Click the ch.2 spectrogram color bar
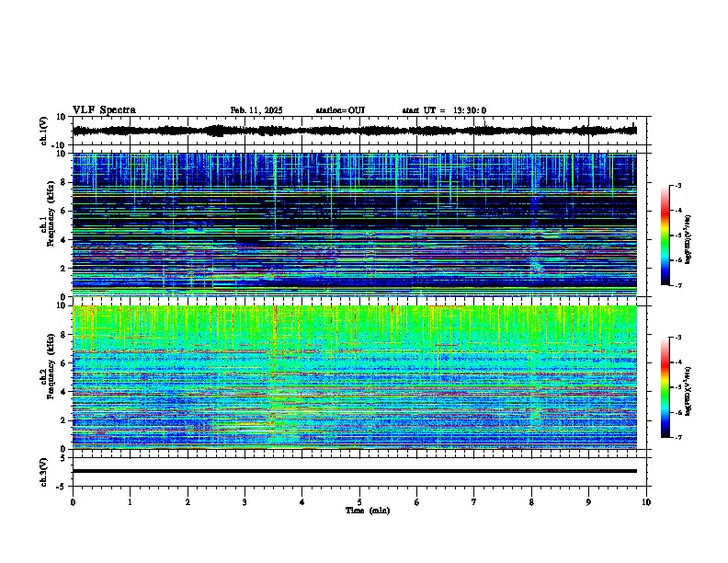728x563 pixels. tap(665, 387)
